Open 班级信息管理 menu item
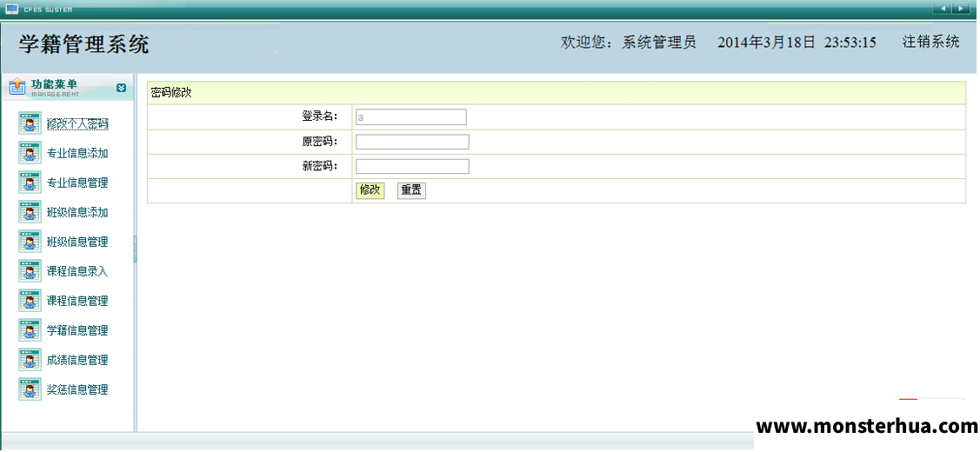 click(77, 242)
